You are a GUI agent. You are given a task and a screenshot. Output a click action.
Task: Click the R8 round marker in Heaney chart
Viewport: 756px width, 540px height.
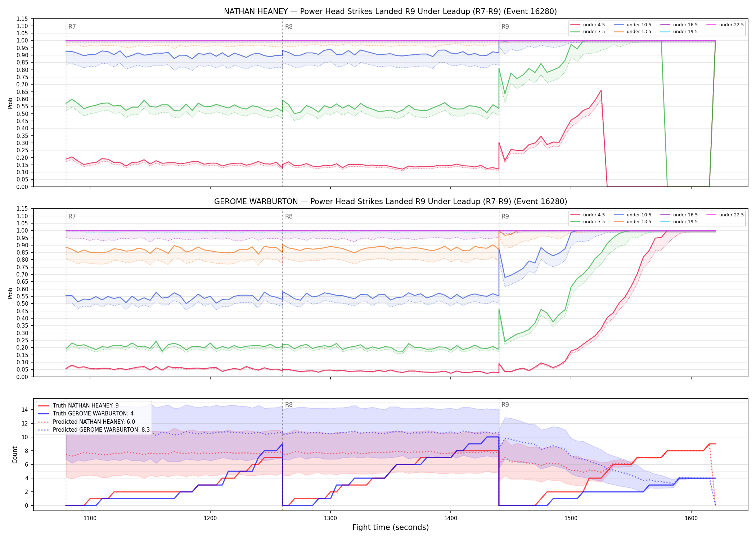(289, 27)
